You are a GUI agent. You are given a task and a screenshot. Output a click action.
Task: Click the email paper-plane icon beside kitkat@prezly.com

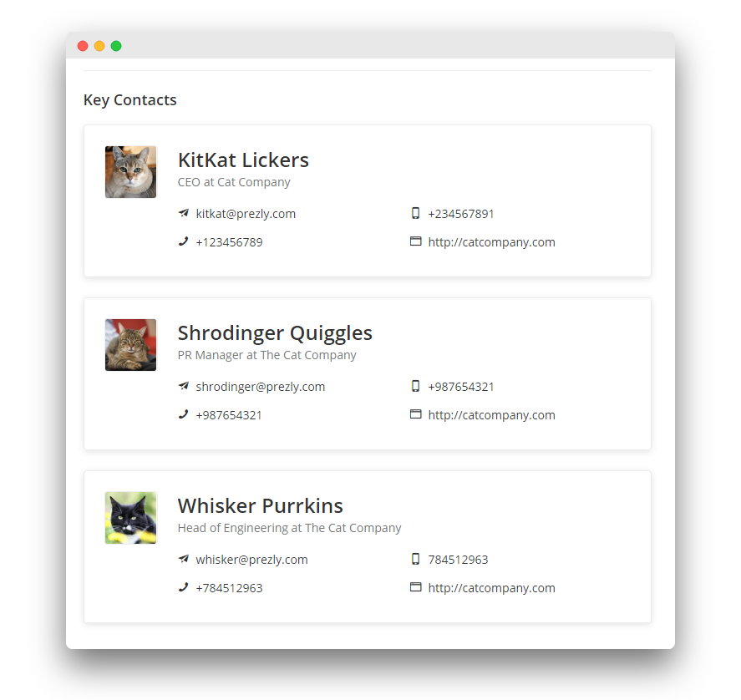pyautogui.click(x=183, y=213)
